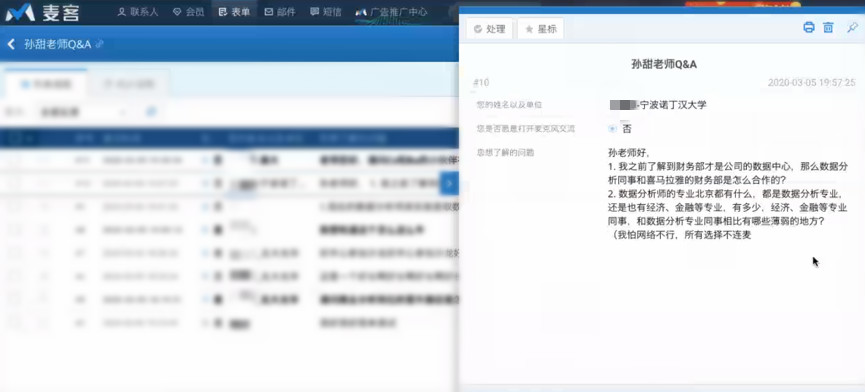Open the 短信 menu
The width and height of the screenshot is (865, 392).
326,12
